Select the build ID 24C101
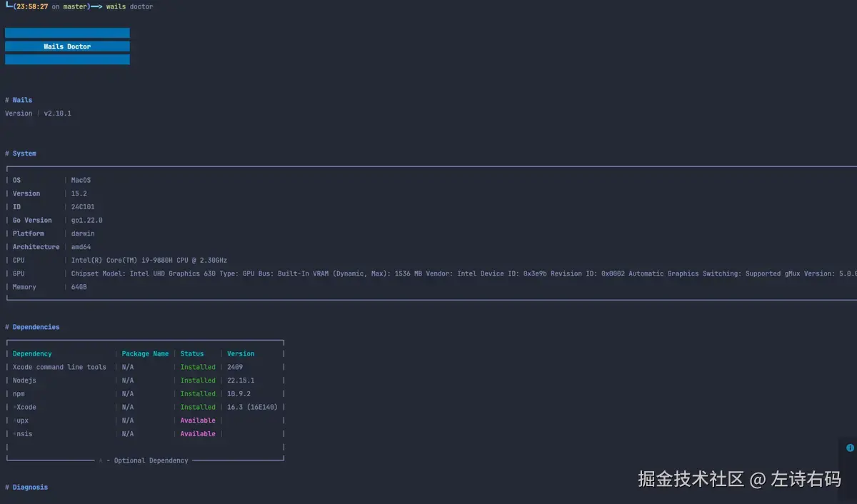The height and width of the screenshot is (504, 857). pos(83,207)
